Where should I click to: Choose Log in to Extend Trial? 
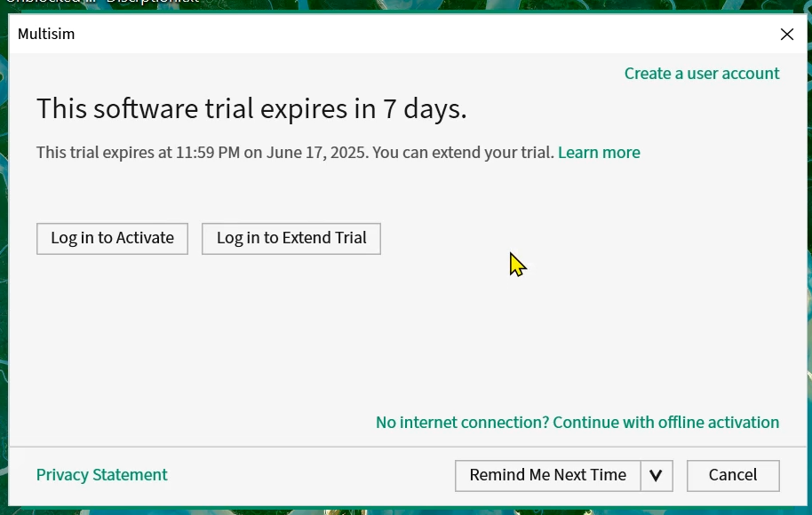point(291,239)
